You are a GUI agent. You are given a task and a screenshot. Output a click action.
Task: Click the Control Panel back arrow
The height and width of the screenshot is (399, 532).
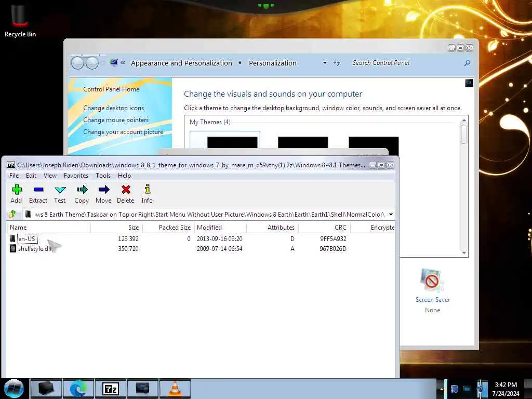coord(77,63)
